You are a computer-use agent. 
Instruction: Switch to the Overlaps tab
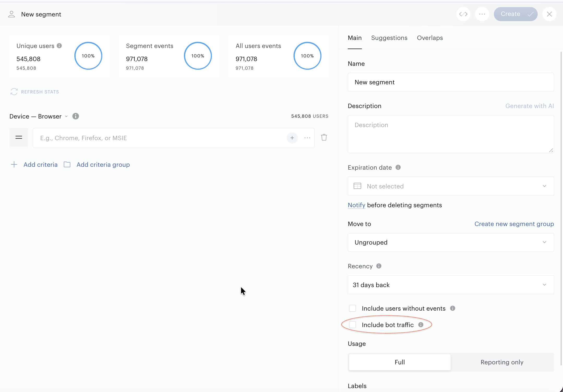430,38
